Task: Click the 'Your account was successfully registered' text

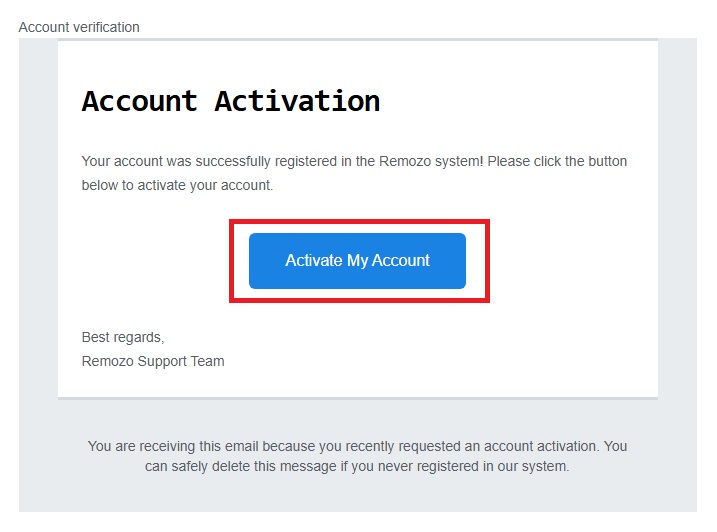Action: coord(209,161)
